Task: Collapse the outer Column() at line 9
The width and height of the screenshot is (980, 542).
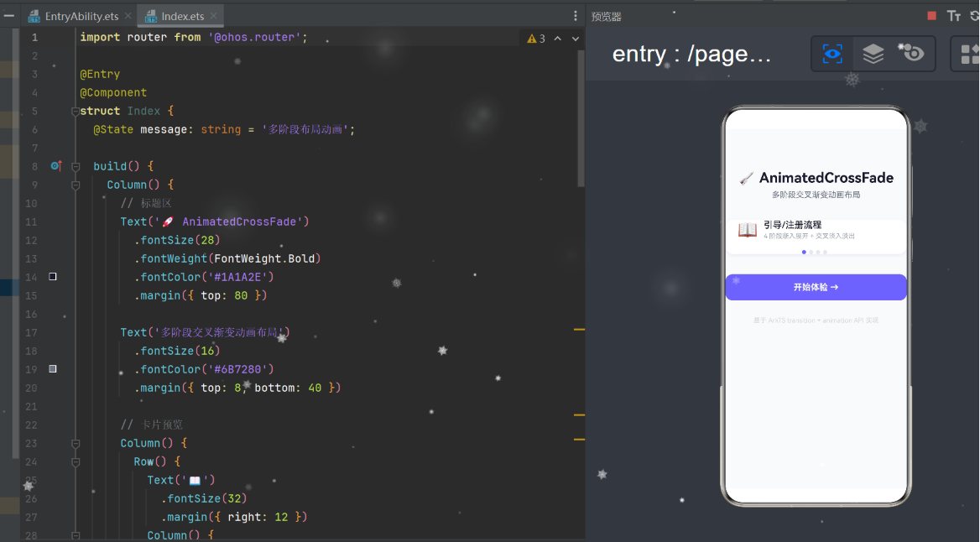Action: tap(76, 185)
